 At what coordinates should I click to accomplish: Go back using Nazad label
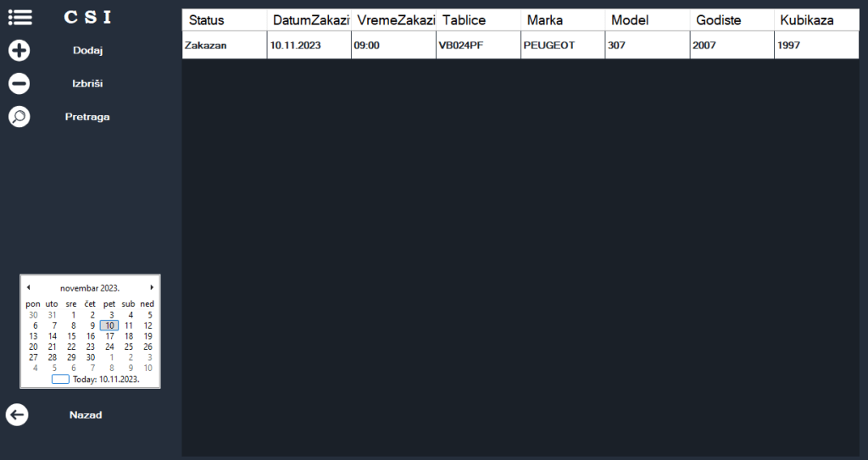point(86,415)
